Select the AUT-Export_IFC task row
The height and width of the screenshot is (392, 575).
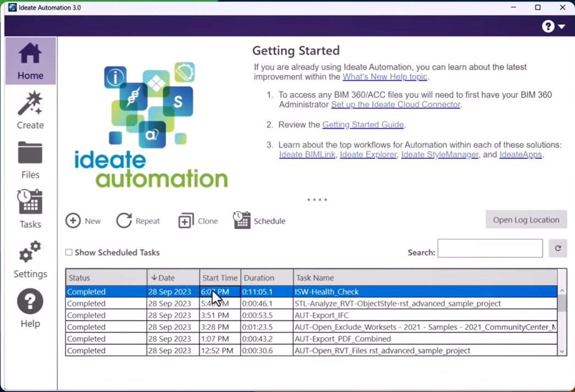311,315
